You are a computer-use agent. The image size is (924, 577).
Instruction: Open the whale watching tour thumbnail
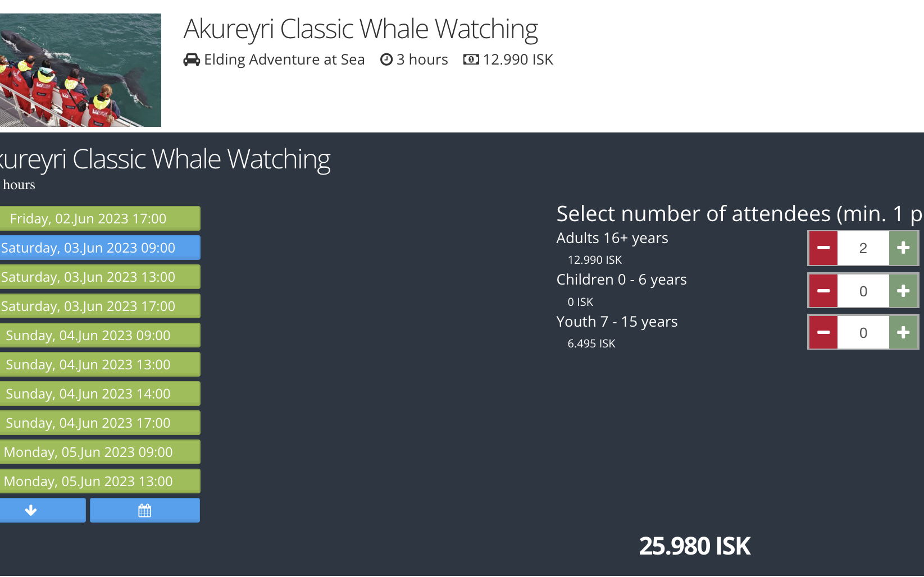click(x=80, y=70)
